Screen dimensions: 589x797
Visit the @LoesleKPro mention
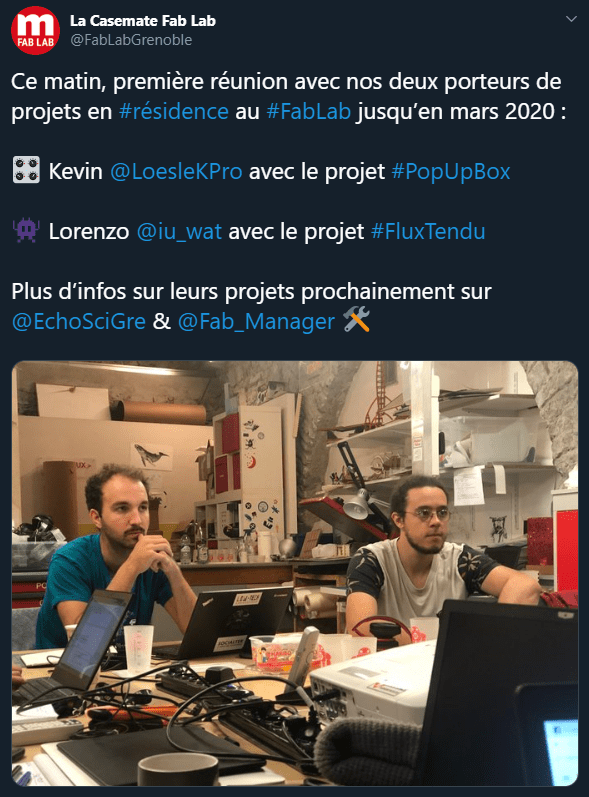point(176,172)
